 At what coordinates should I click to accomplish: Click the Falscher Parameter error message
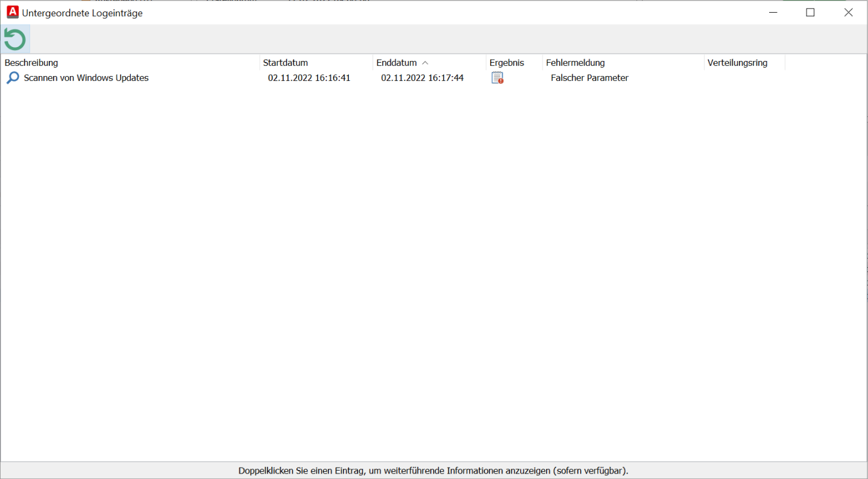click(589, 77)
